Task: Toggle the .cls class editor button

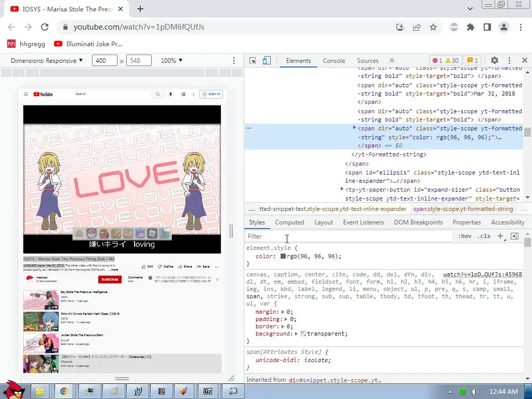Action: (484, 236)
